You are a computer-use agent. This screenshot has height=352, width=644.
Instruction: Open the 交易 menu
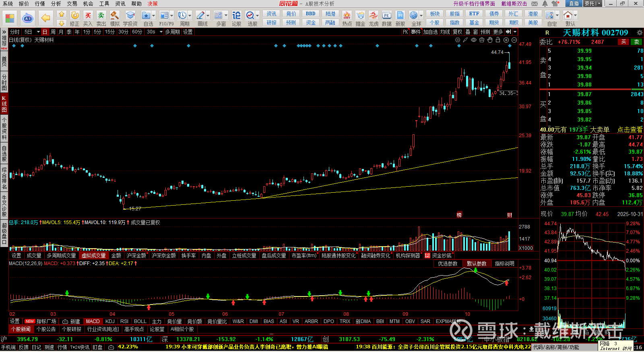pos(72,4)
